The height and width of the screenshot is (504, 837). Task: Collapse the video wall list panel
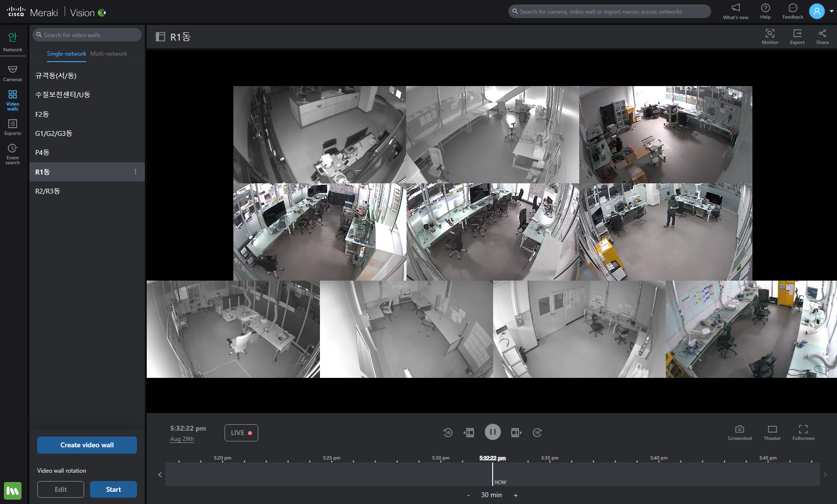[160, 37]
